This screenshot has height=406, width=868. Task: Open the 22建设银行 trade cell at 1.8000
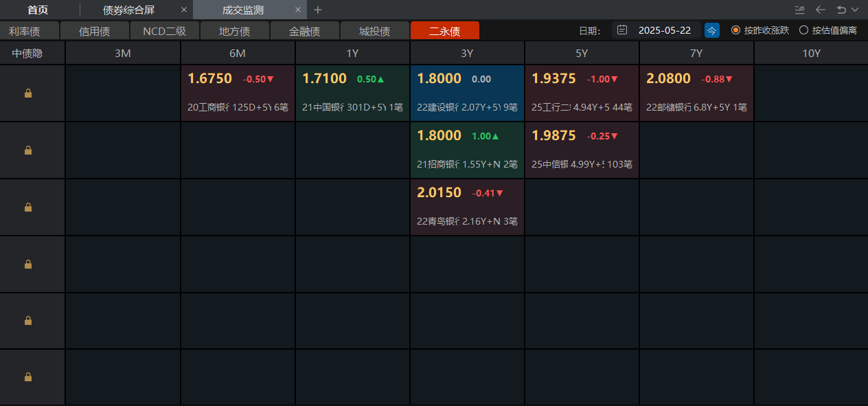point(467,93)
